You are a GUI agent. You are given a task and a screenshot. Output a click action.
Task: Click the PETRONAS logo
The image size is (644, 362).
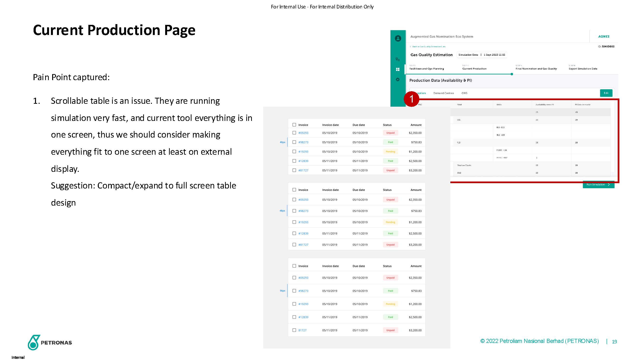pyautogui.click(x=50, y=342)
